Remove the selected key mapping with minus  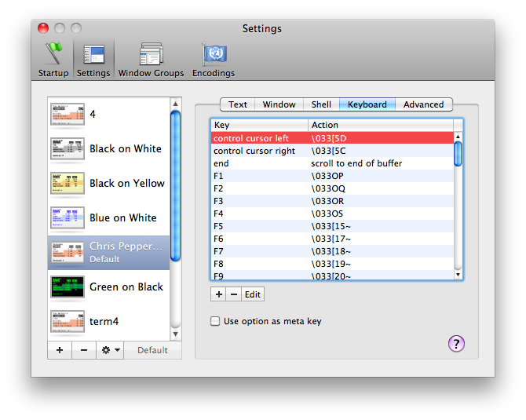coord(234,294)
